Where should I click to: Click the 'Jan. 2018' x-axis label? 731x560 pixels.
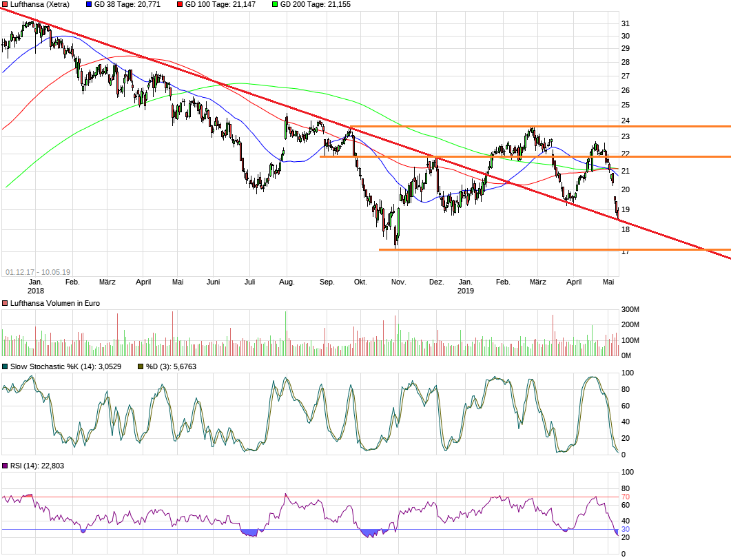[x=35, y=287]
